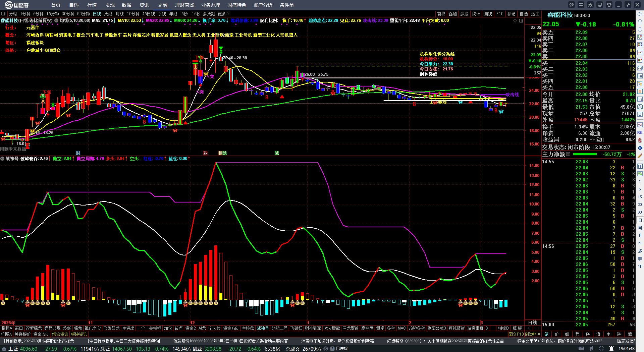Expand the 更多 periods dropdown
The width and height of the screenshot is (644, 352).
tap(223, 14)
